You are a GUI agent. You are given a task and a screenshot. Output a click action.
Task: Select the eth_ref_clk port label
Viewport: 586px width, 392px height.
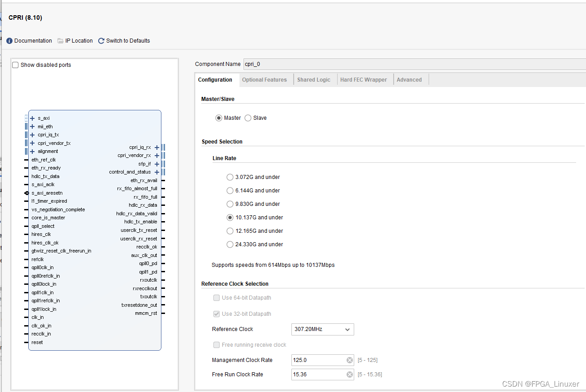tap(44, 160)
